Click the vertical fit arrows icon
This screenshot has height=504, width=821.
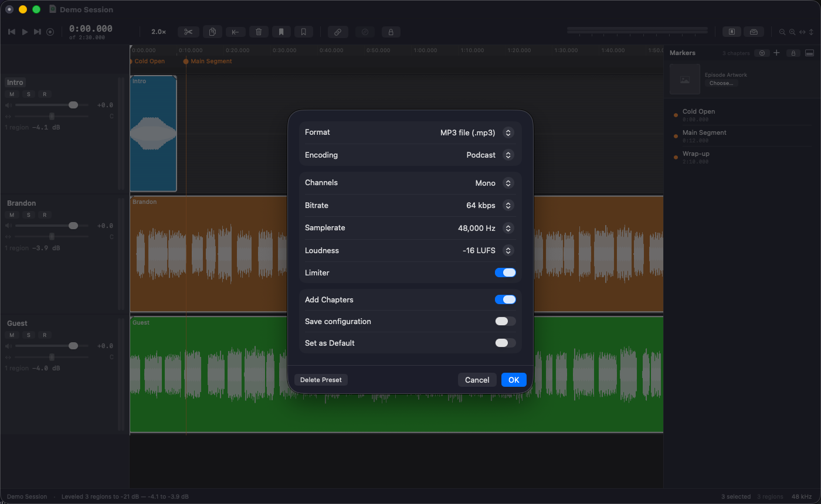[x=811, y=32]
